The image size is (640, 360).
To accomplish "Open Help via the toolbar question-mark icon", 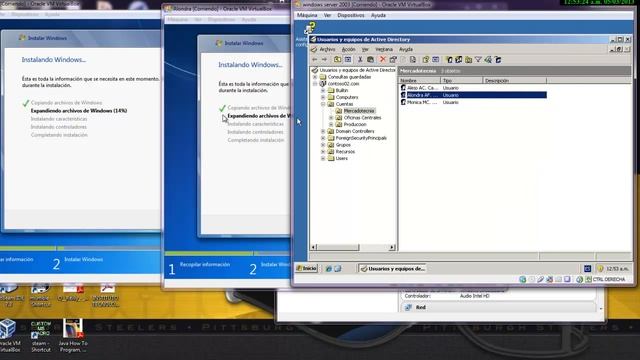I will point(426,60).
